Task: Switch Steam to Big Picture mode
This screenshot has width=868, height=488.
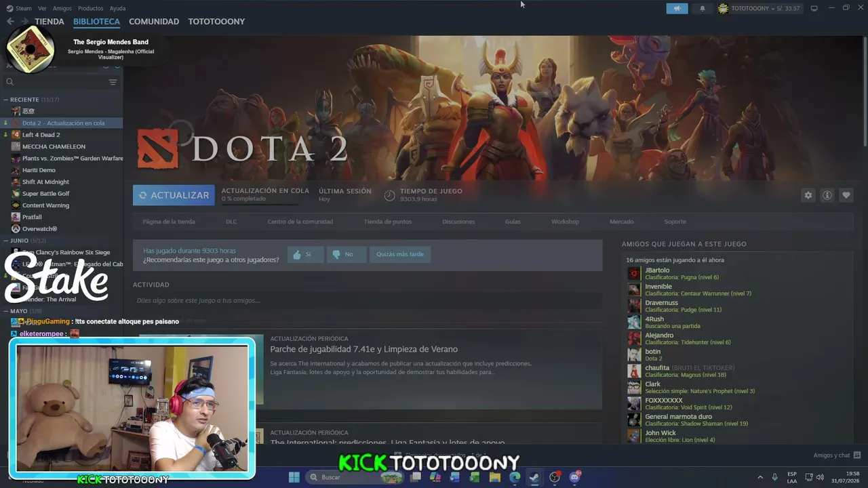Action: [814, 8]
